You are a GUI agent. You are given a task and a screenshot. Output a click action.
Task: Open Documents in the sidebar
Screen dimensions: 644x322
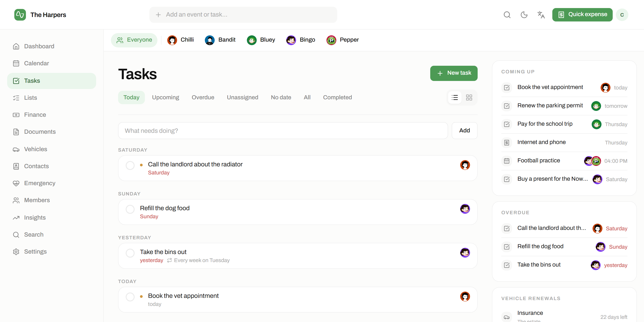click(x=51, y=132)
